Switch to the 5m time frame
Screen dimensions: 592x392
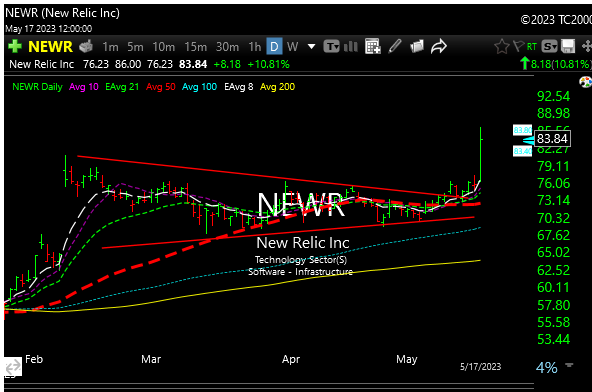coord(135,47)
